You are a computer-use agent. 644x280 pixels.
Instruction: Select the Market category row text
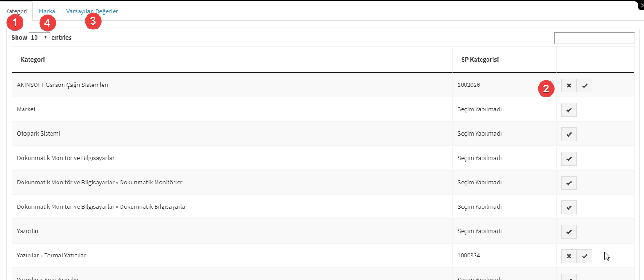coord(26,109)
